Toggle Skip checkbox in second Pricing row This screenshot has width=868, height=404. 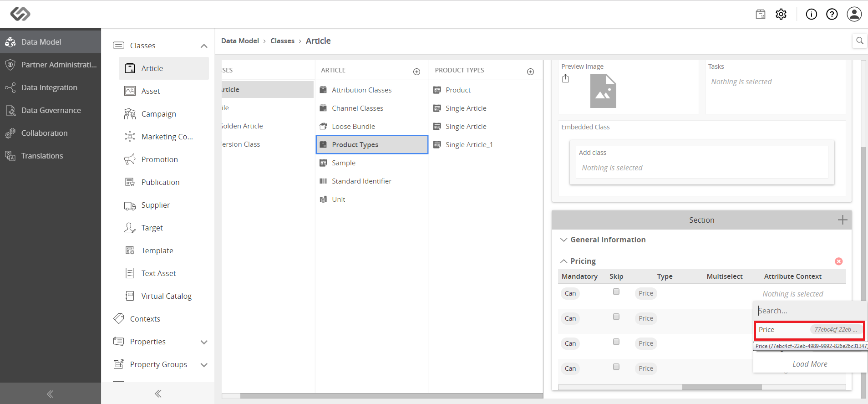[x=616, y=317]
